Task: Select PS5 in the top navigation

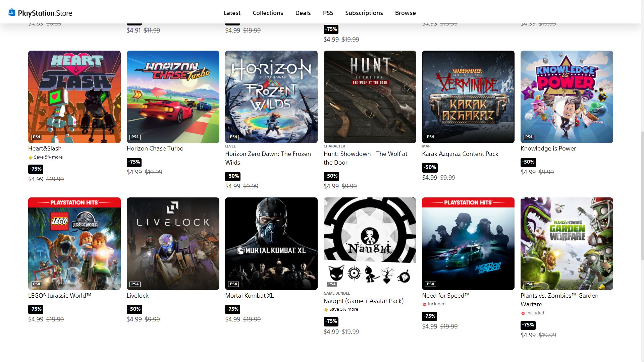Action: (328, 13)
